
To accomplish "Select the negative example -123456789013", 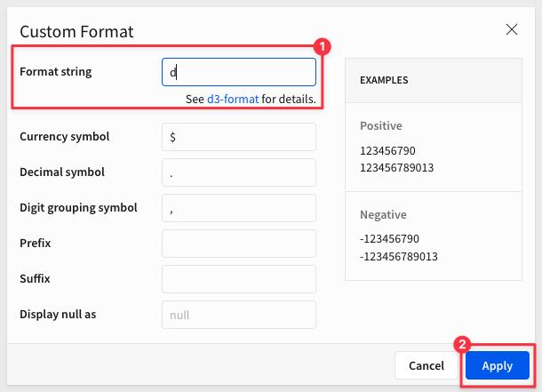I will (x=399, y=257).
